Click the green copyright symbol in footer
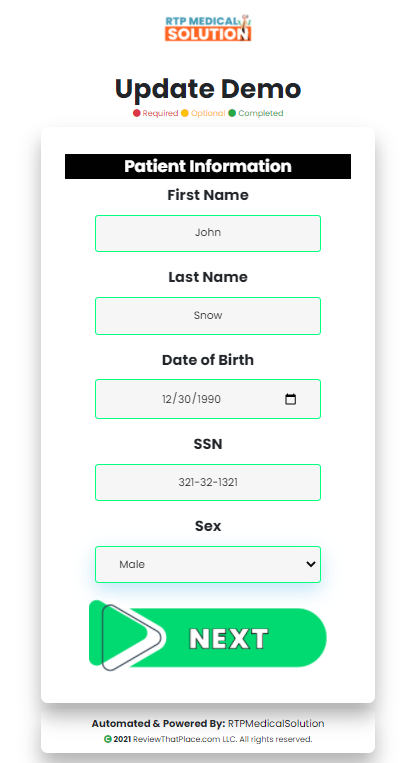The width and height of the screenshot is (408, 763). click(x=108, y=739)
